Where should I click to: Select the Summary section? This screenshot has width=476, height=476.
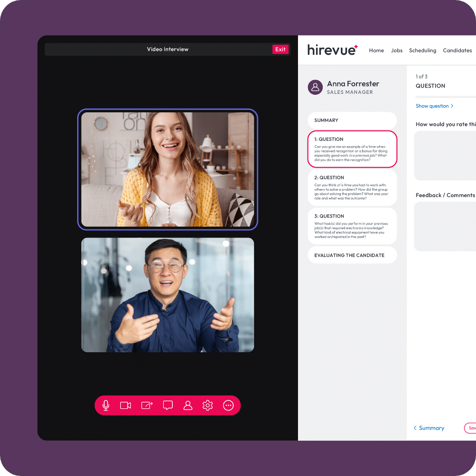(x=352, y=120)
